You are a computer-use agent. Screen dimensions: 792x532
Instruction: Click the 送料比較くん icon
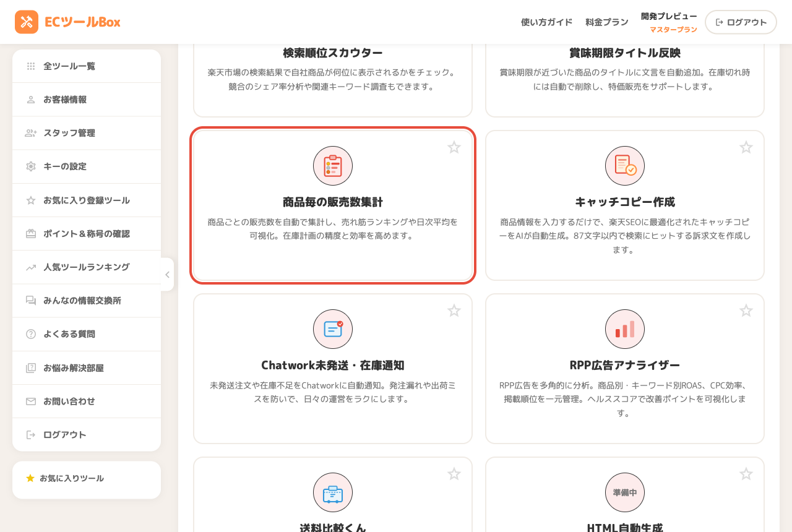pyautogui.click(x=333, y=492)
